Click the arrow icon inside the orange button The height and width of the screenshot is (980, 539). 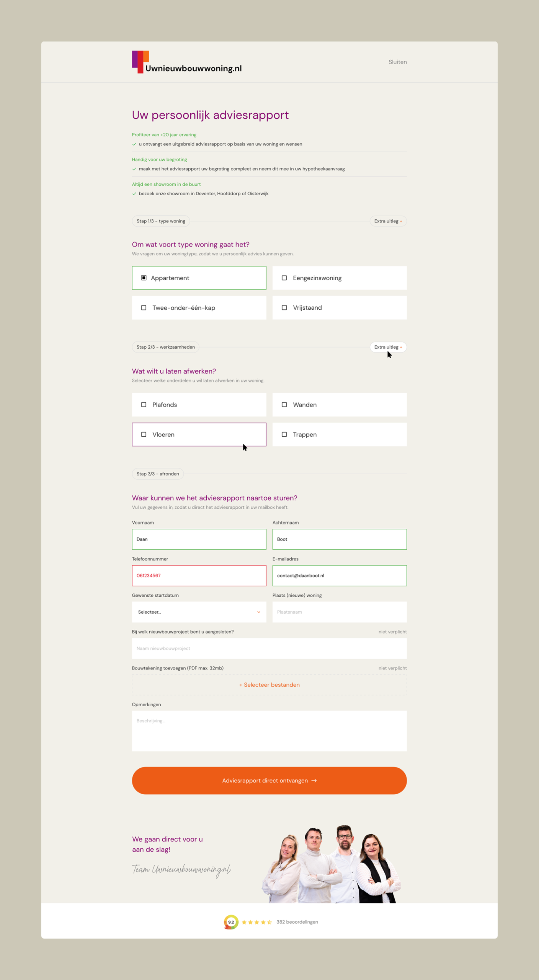(x=315, y=780)
